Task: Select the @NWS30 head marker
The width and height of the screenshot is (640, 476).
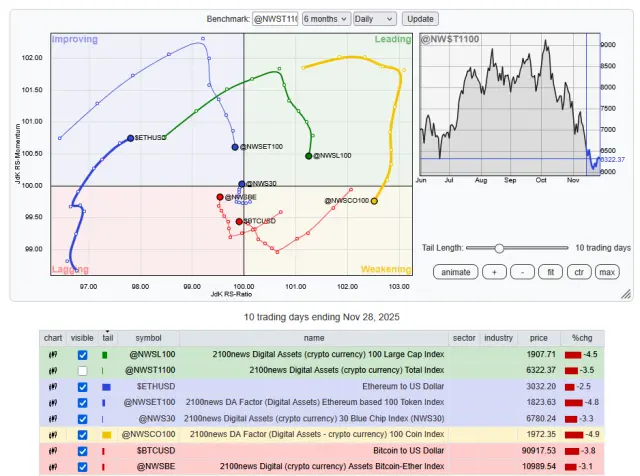Action: click(242, 184)
